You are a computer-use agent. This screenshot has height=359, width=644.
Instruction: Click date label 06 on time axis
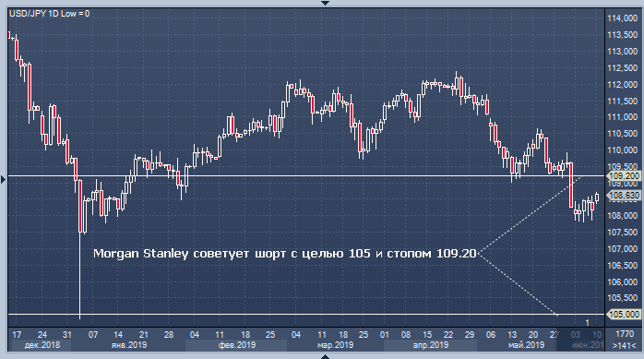point(491,335)
